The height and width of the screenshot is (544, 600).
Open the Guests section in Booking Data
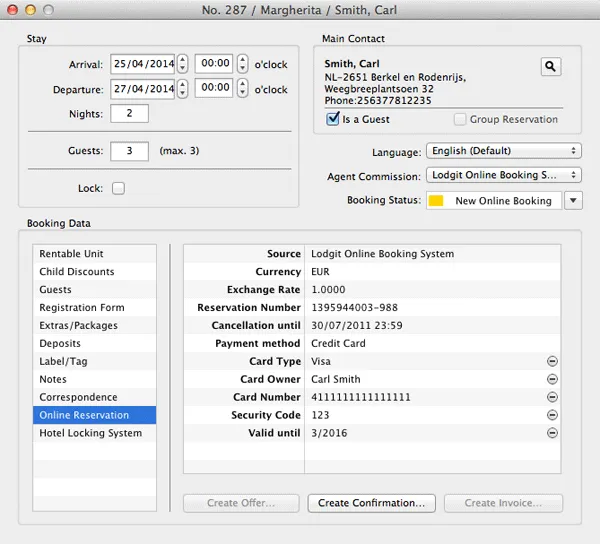[x=95, y=290]
